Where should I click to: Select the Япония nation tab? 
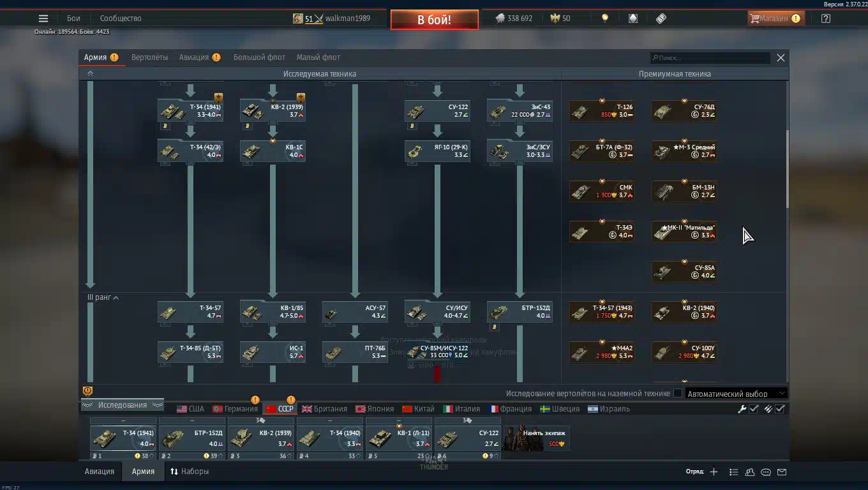coord(375,409)
